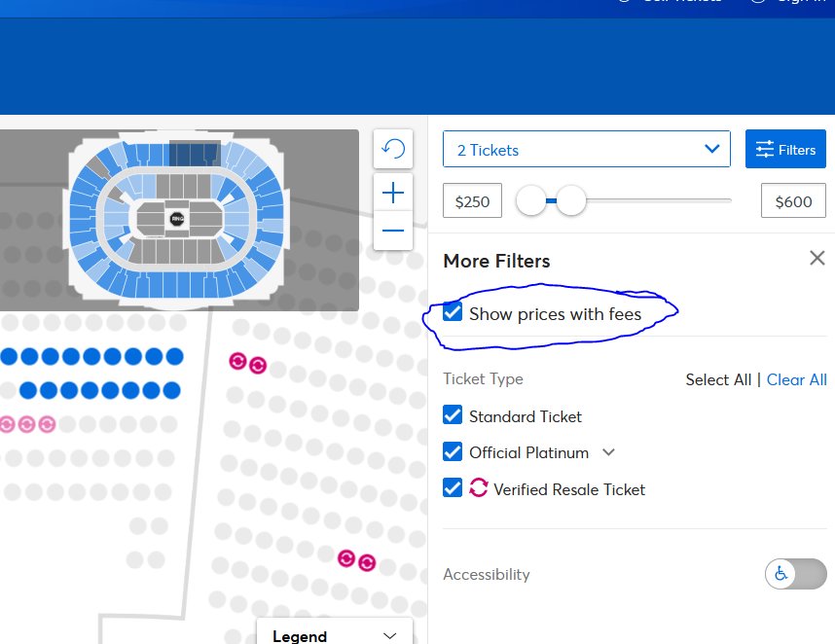Reset the seat map view
Screen dimensions: 835x644
(393, 149)
